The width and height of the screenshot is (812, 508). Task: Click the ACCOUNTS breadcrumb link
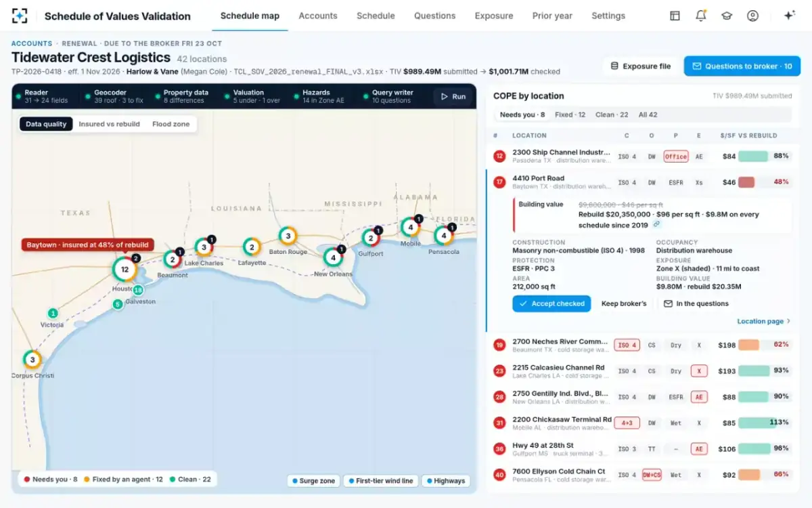pyautogui.click(x=32, y=43)
